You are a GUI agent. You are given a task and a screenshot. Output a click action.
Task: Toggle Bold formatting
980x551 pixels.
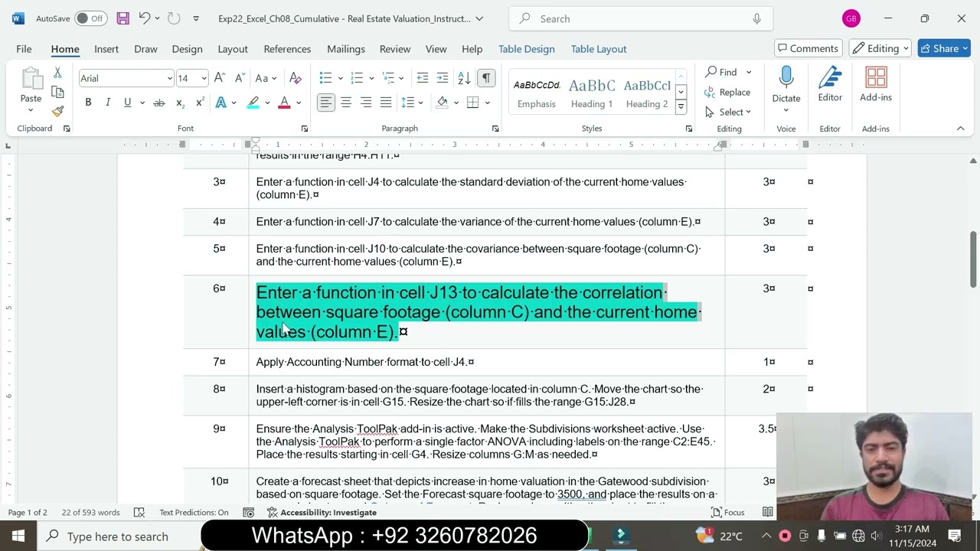coord(88,103)
